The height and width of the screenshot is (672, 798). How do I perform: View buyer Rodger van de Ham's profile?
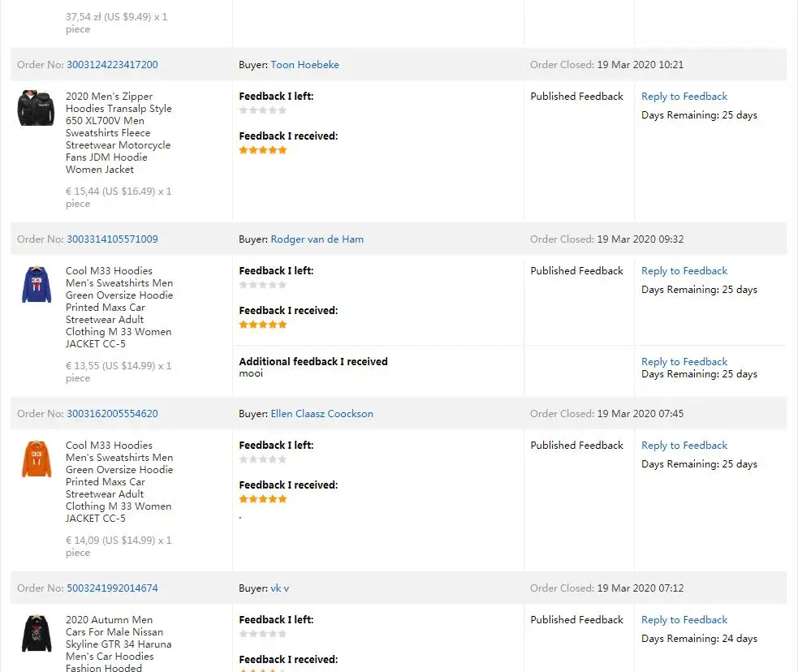click(x=317, y=239)
